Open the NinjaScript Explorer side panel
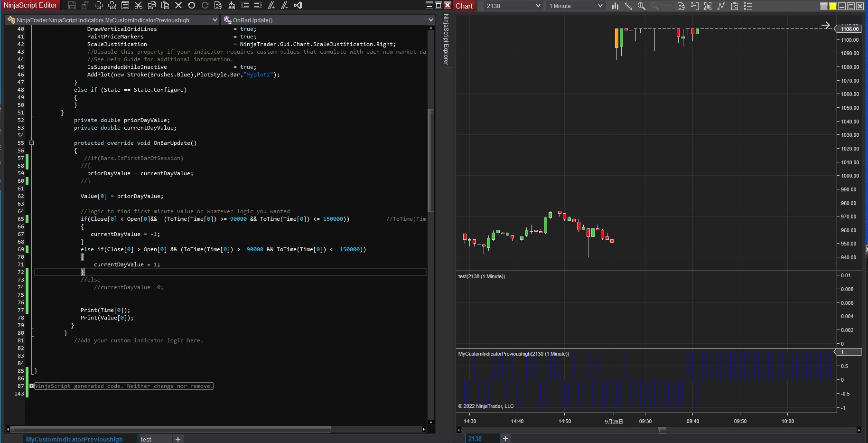The height and width of the screenshot is (443, 868). click(446, 40)
